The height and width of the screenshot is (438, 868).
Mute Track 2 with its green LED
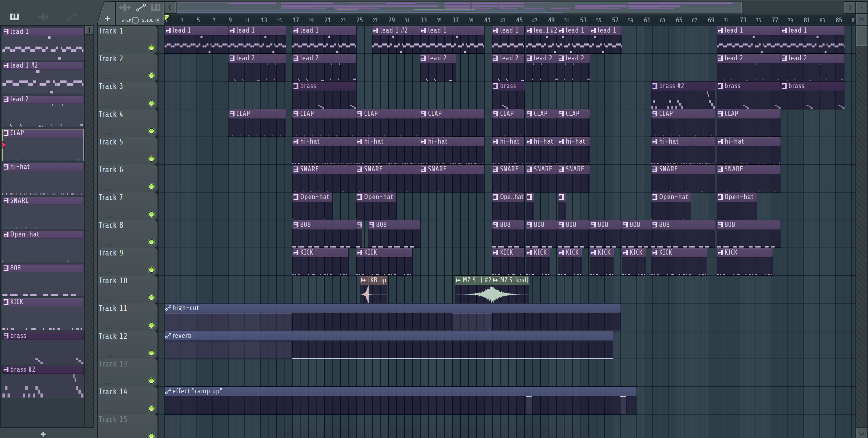coord(152,75)
